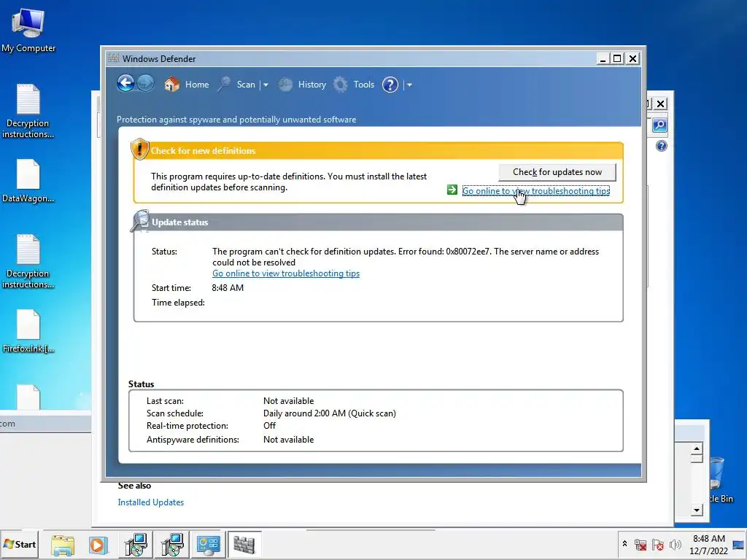The image size is (747, 560).
Task: Click scroll down arrow in background window
Action: [697, 510]
